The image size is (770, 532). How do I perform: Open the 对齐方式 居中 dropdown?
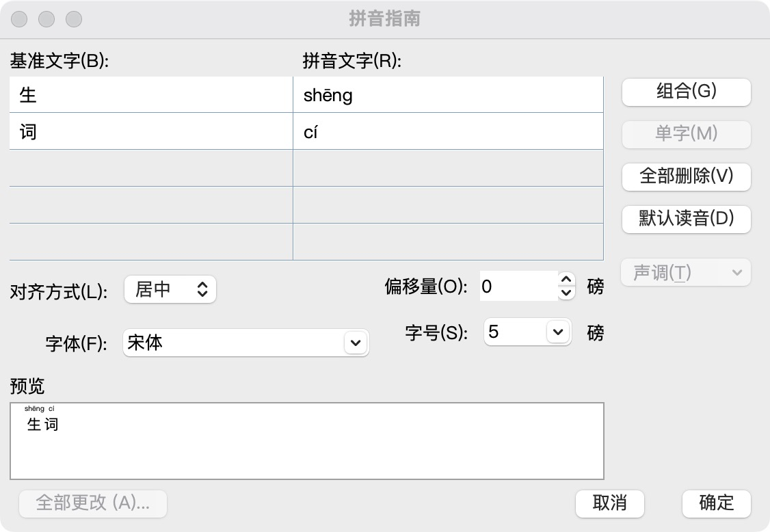(170, 289)
